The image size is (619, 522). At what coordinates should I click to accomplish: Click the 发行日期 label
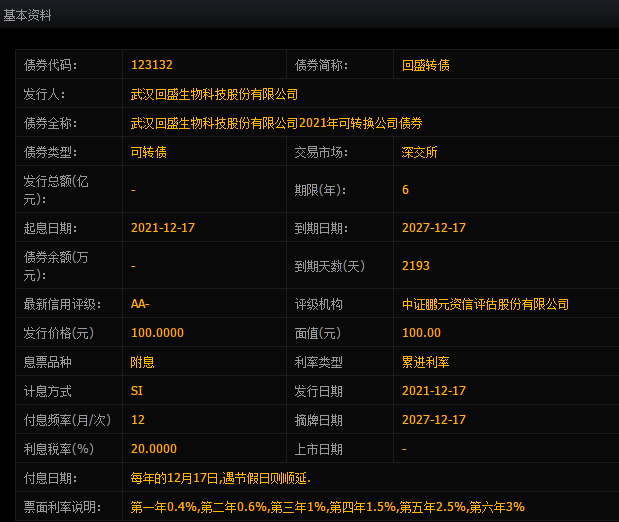(x=319, y=391)
